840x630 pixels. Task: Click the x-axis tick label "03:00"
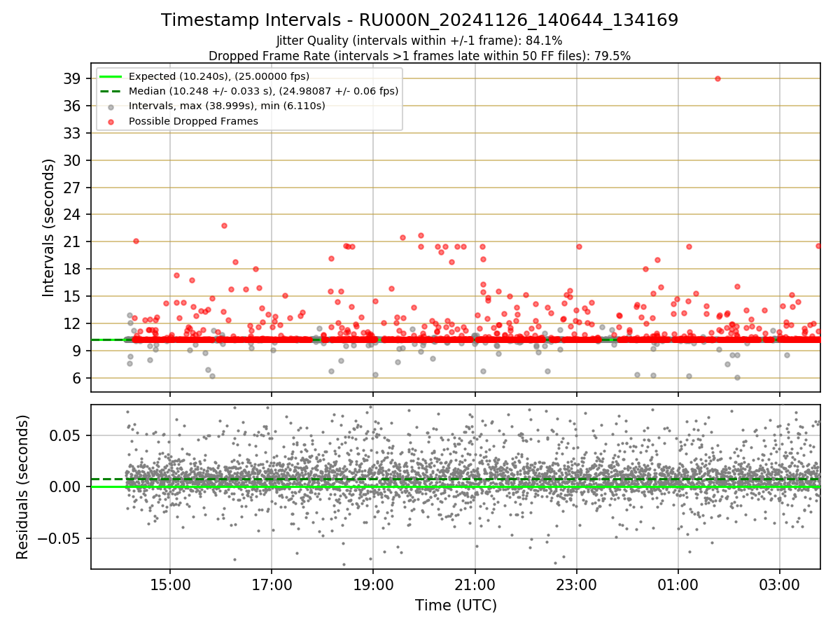tap(779, 584)
